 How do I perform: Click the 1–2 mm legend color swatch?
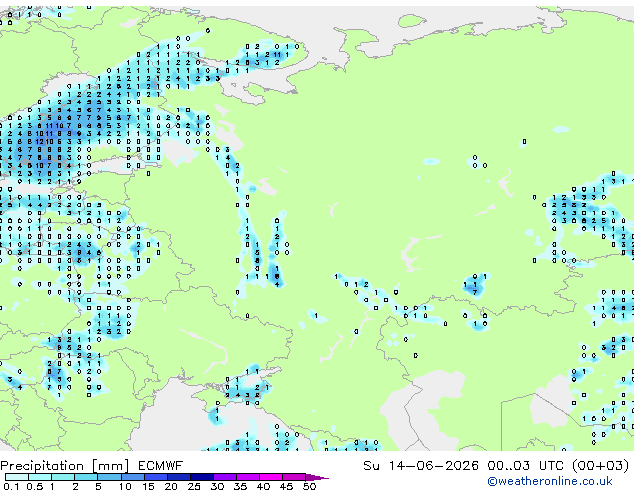tap(63, 477)
